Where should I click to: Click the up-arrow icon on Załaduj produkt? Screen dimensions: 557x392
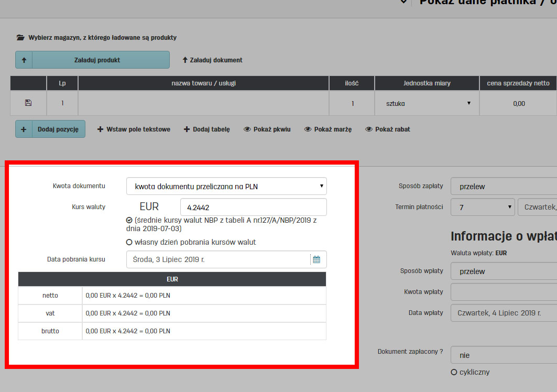pyautogui.click(x=24, y=60)
